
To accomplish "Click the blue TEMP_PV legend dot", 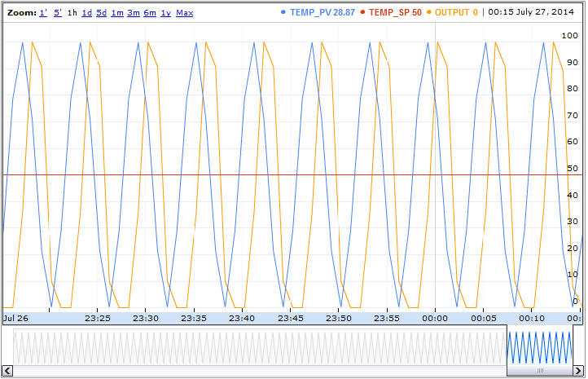I will tap(283, 13).
